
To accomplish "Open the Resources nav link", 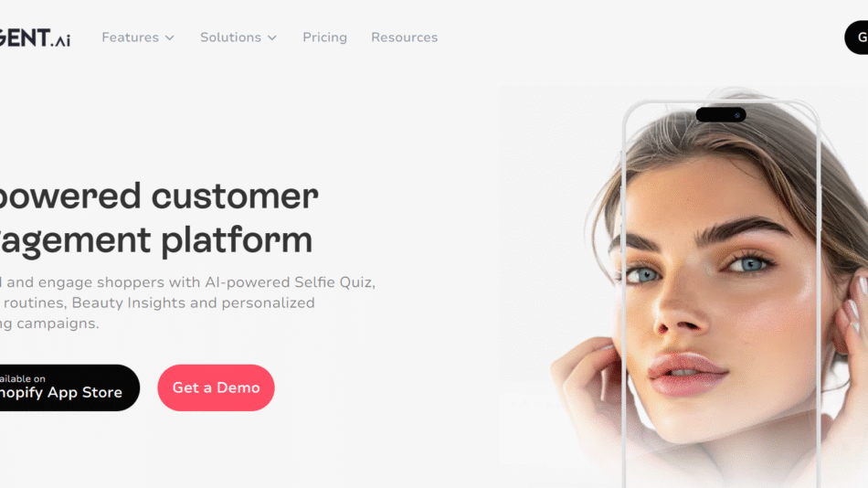I will click(404, 37).
